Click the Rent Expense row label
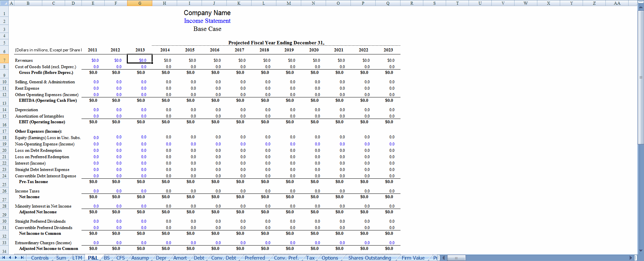This screenshot has width=644, height=261. tap(27, 88)
